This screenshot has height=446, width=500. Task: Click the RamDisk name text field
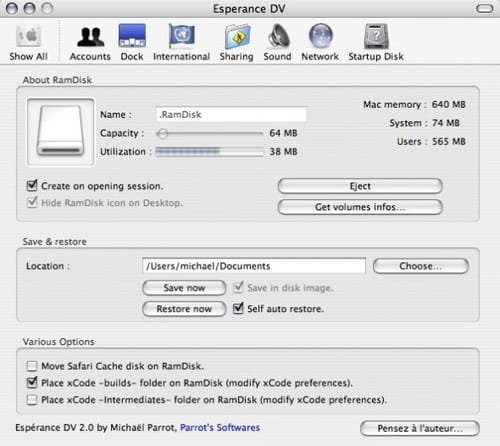(231, 114)
